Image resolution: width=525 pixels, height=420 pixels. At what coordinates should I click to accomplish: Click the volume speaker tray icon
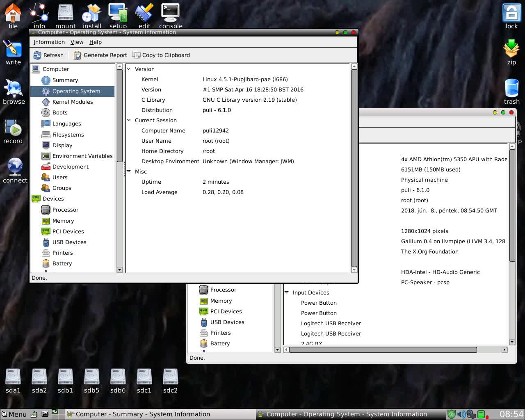click(x=461, y=414)
